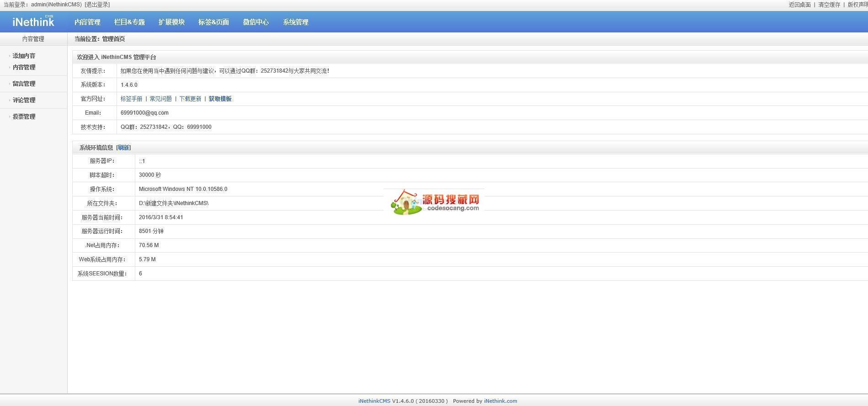
Task: Select 内容管理 sidebar item under 添加内容
Action: point(24,67)
